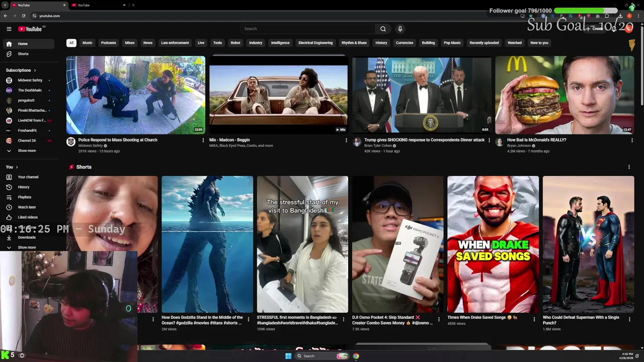Click Midwest Safety avatar below first video
This screenshot has width=644, height=362.
click(x=71, y=142)
